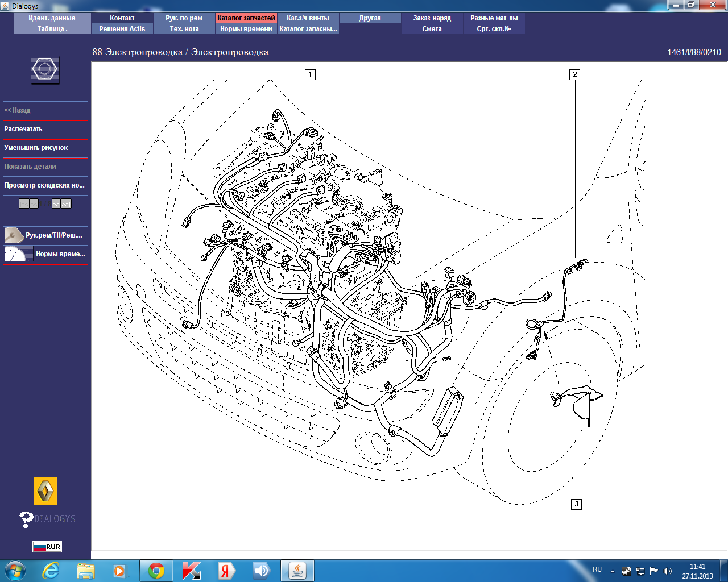Screen dimensions: 728x582
Task: Click the RU language indicator
Action: tap(597, 569)
